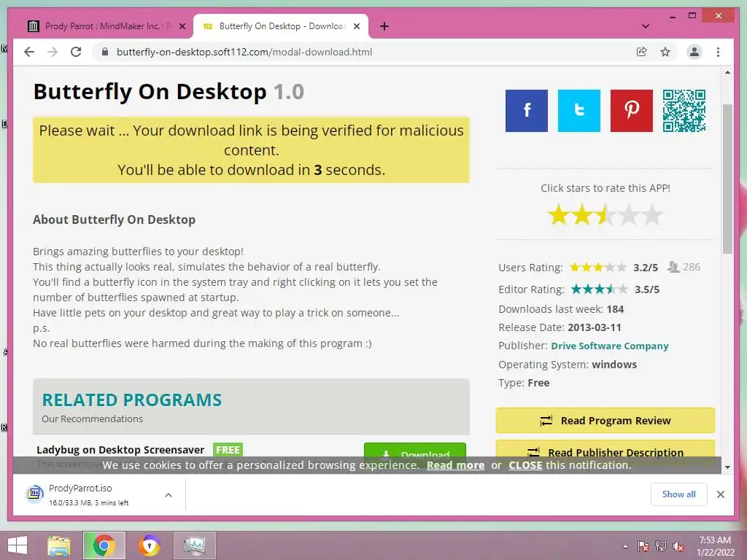This screenshot has height=560, width=747.
Task: Share the page on Facebook
Action: pyautogui.click(x=527, y=111)
